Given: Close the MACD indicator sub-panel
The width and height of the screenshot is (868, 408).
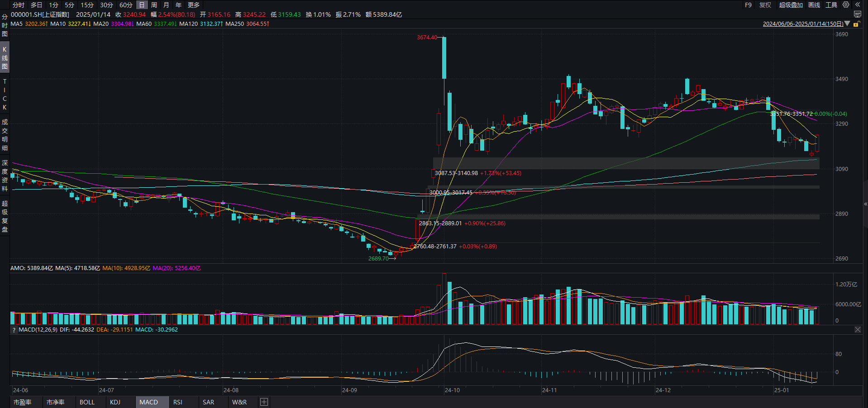Looking at the screenshot, I should 858,330.
